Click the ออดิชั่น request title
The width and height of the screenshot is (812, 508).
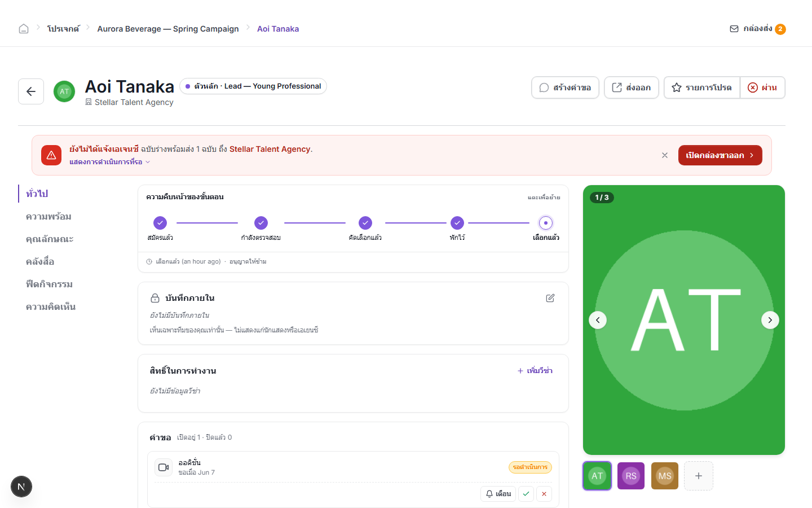[x=189, y=463]
